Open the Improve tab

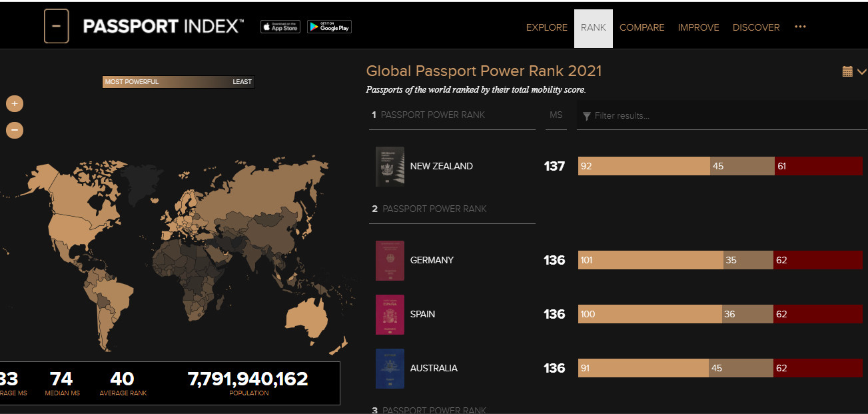(699, 27)
